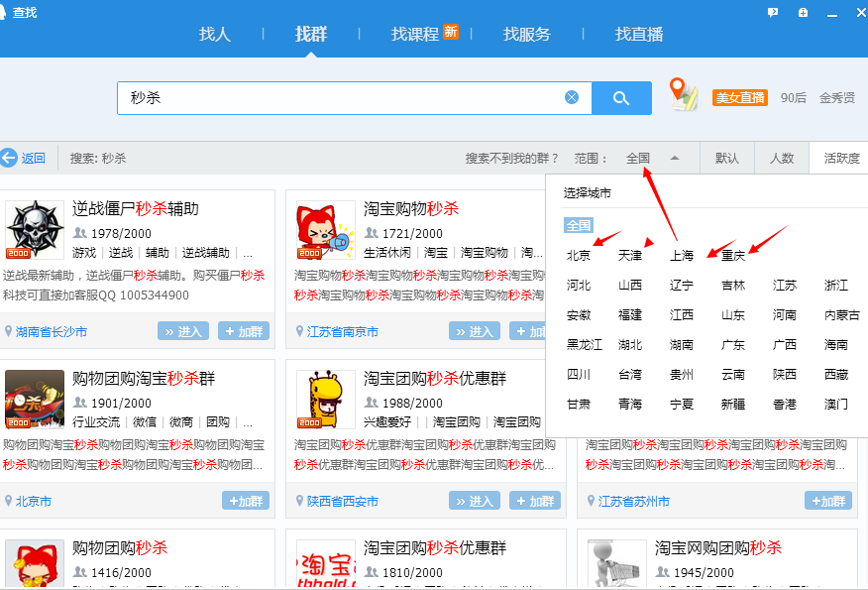Open the 逆战僵尸秒杀辅助 group title
The image size is (868, 590).
[135, 209]
